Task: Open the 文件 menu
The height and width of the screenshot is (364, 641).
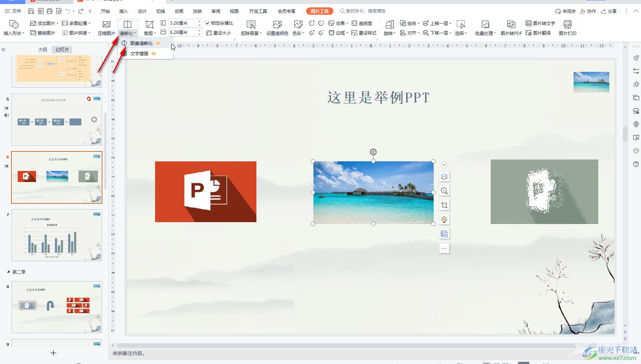Action: pos(13,11)
